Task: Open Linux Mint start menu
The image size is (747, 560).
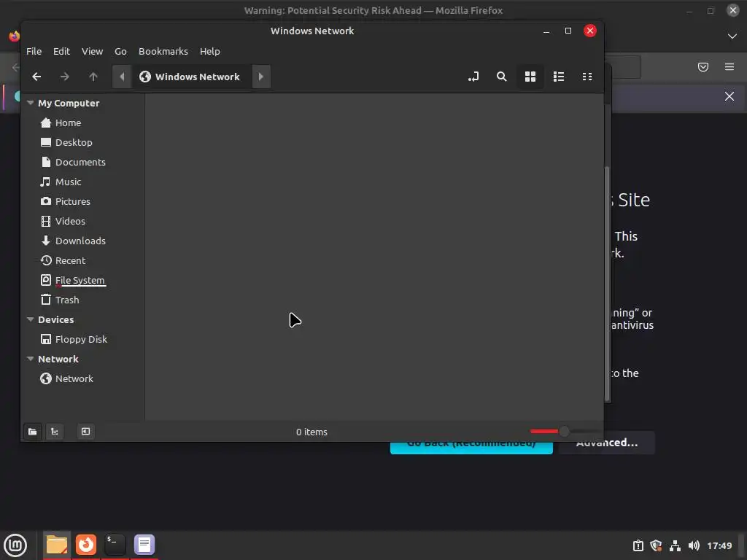Action: [15, 545]
